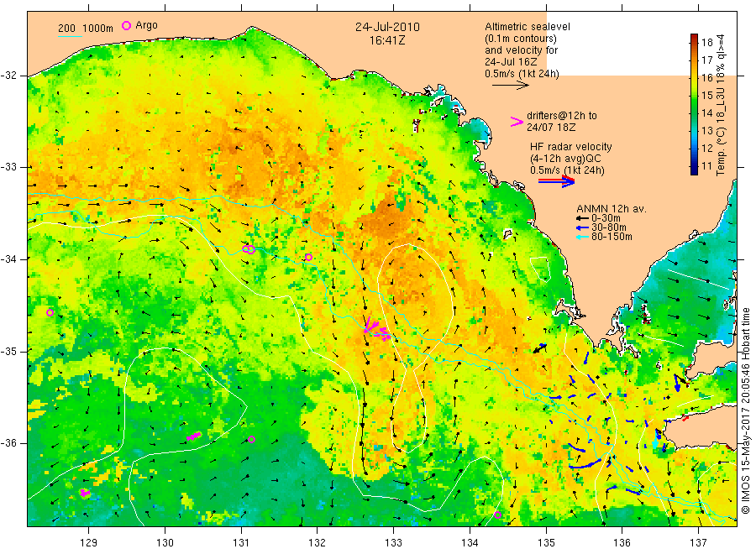
Task: Click the longitude axis label 136
Action: click(x=622, y=543)
